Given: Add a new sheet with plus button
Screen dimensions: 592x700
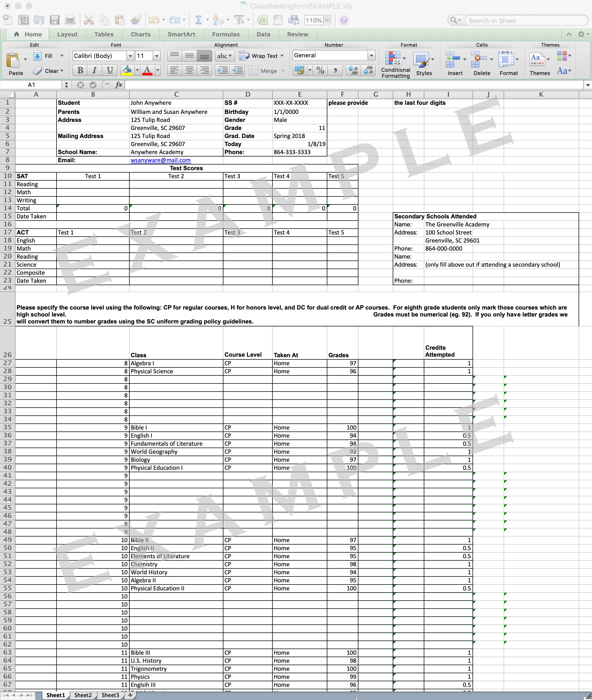Looking at the screenshot, I should [130, 695].
